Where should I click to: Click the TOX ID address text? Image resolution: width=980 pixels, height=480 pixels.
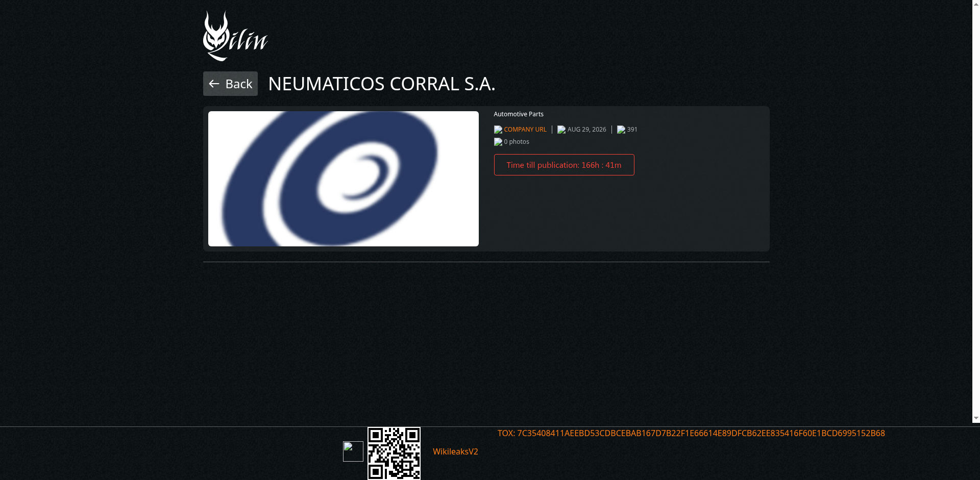[x=691, y=433]
